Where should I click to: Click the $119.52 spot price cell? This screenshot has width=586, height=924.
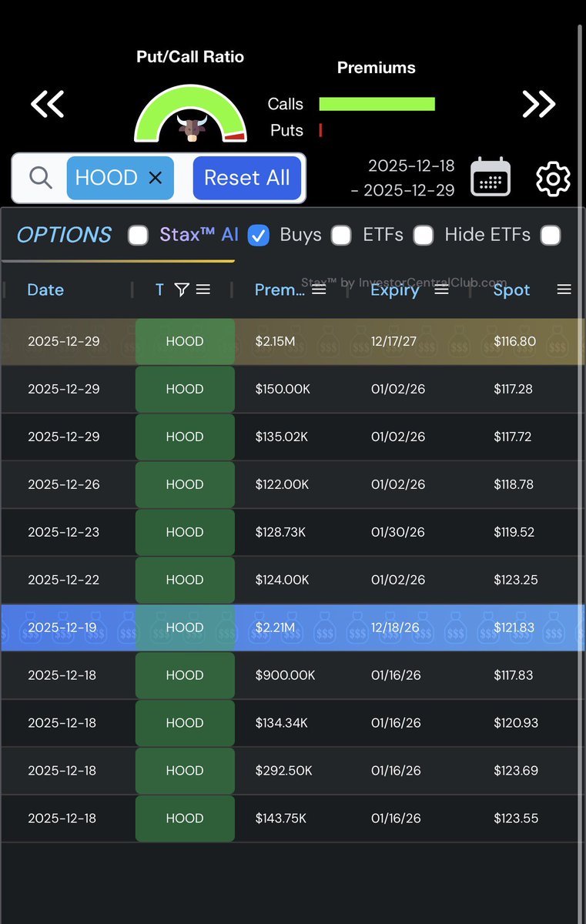514,532
